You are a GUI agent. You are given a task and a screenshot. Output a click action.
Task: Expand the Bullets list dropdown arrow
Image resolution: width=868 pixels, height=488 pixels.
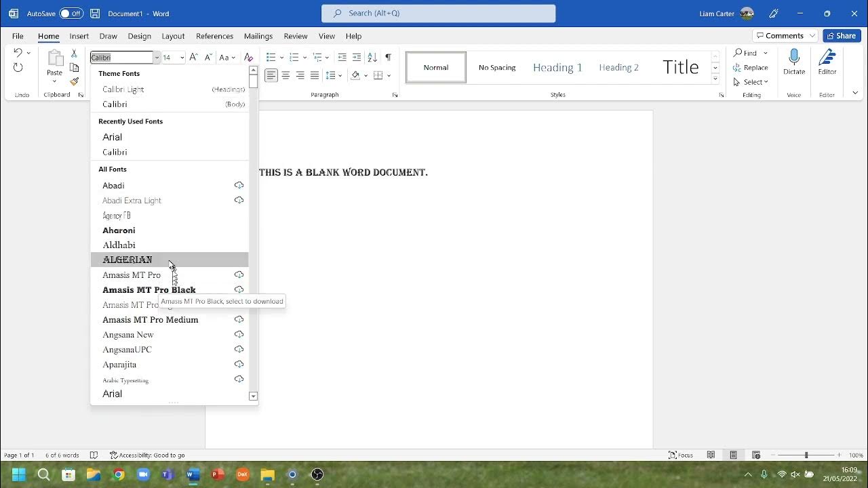click(x=281, y=58)
